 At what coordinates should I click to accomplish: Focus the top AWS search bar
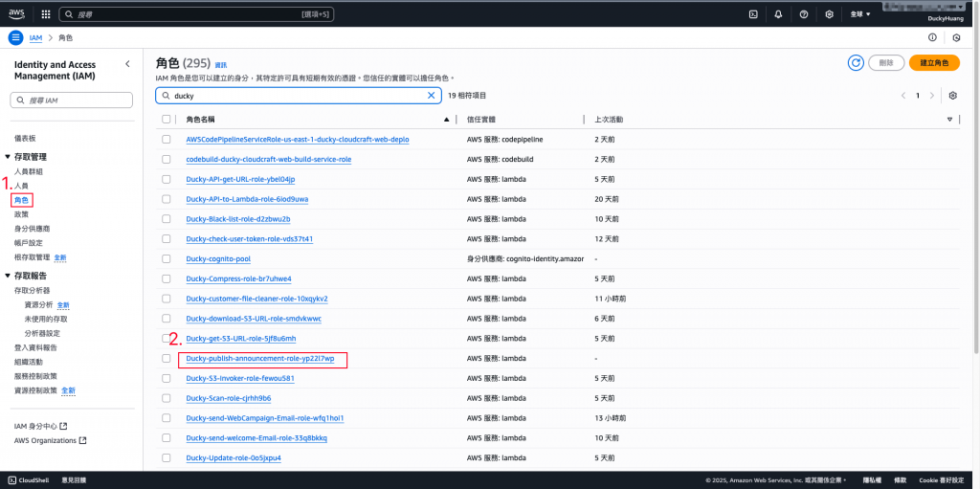coord(196,13)
